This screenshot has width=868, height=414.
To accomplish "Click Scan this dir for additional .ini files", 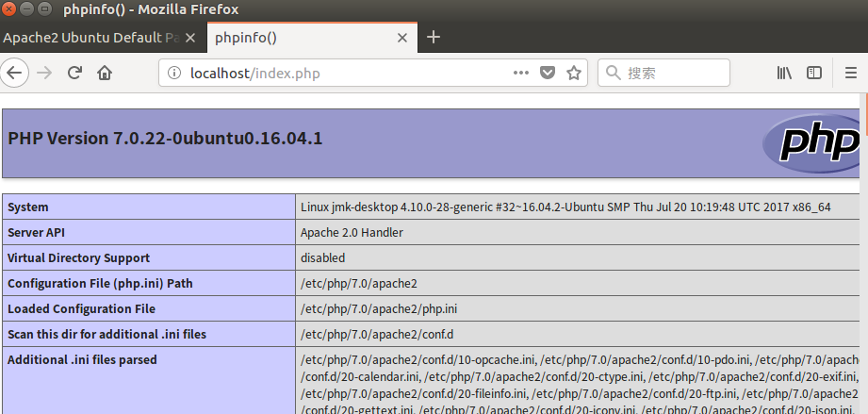I will tap(106, 335).
